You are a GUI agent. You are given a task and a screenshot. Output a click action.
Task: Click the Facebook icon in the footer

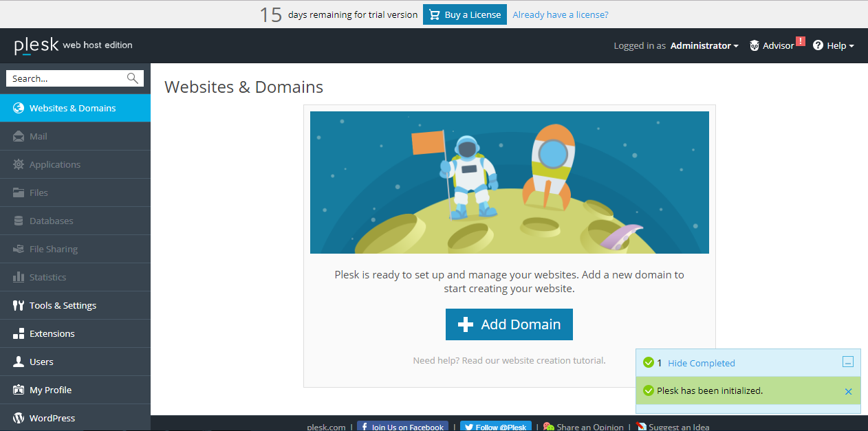pyautogui.click(x=365, y=427)
